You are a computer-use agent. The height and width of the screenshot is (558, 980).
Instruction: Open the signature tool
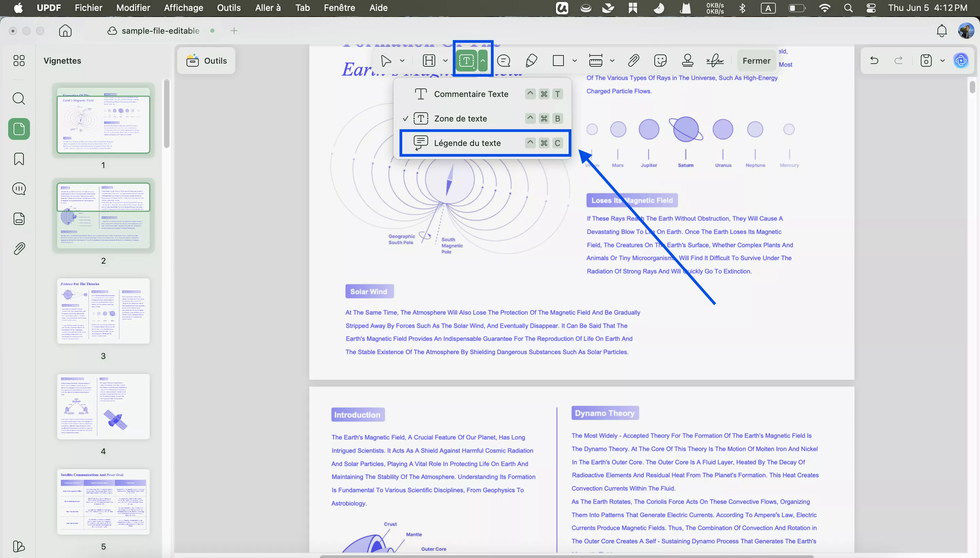pos(715,61)
